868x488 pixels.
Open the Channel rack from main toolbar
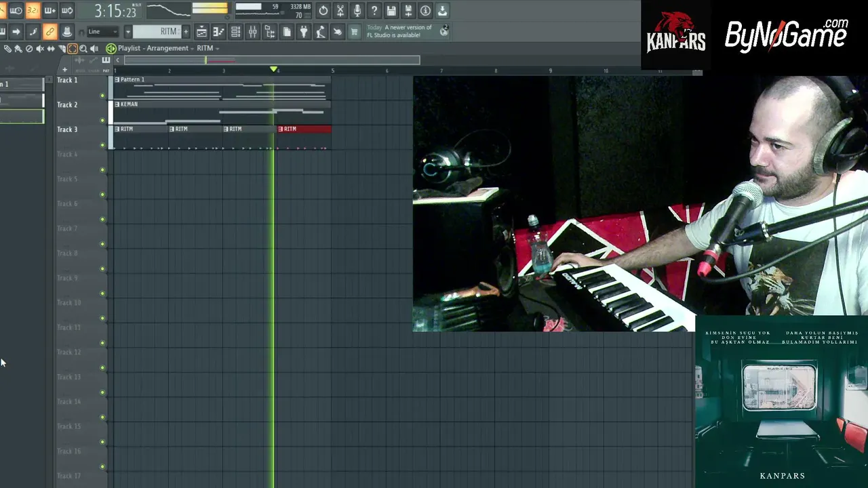pos(235,32)
